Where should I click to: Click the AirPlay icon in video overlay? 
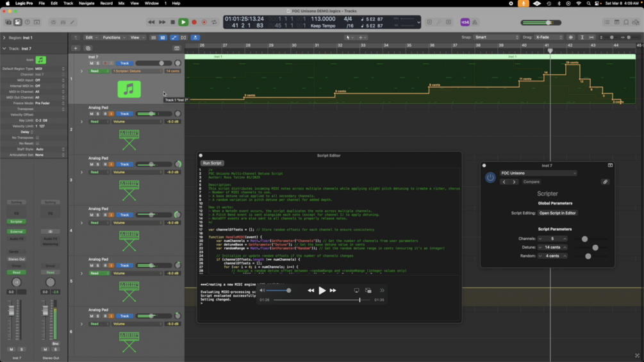(x=356, y=291)
